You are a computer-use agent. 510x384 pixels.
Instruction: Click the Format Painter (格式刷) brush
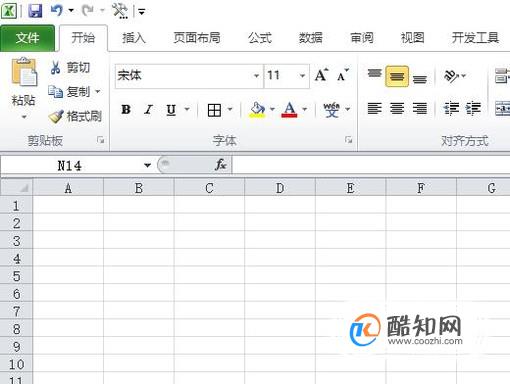pyautogui.click(x=56, y=116)
